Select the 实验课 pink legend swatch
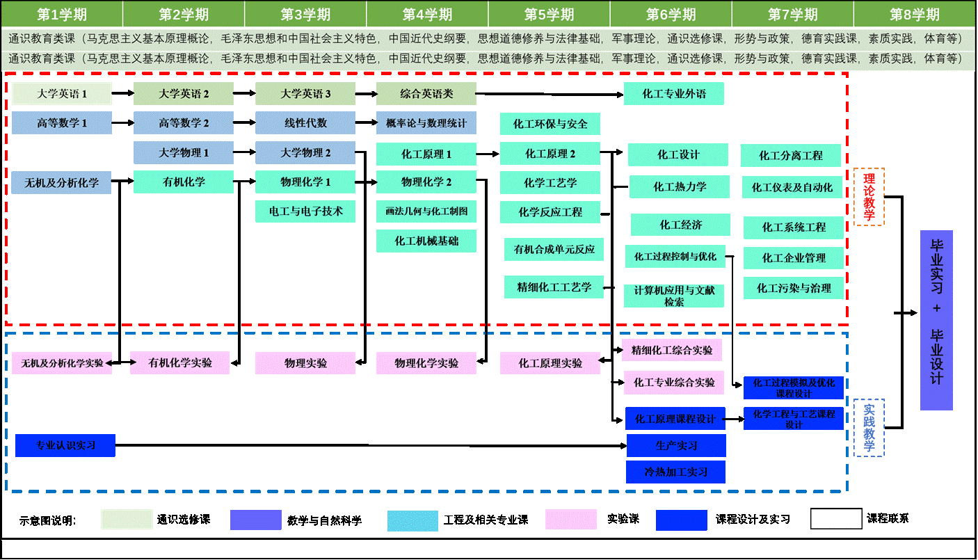This screenshot has height=560, width=978. click(x=571, y=520)
